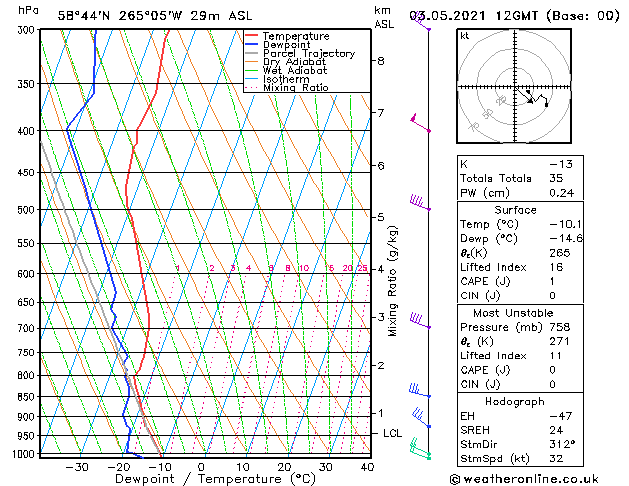Click the magenta wind barb near 400 hPa

(x=420, y=125)
